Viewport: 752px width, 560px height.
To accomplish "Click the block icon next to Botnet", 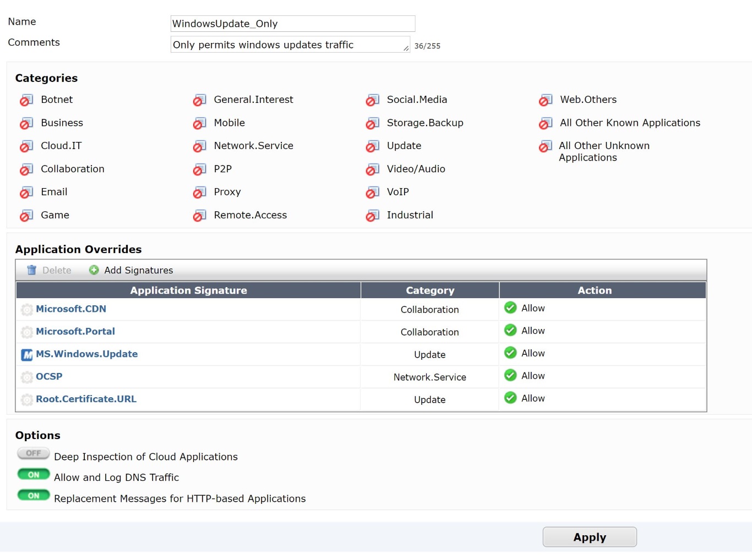I will [x=26, y=100].
